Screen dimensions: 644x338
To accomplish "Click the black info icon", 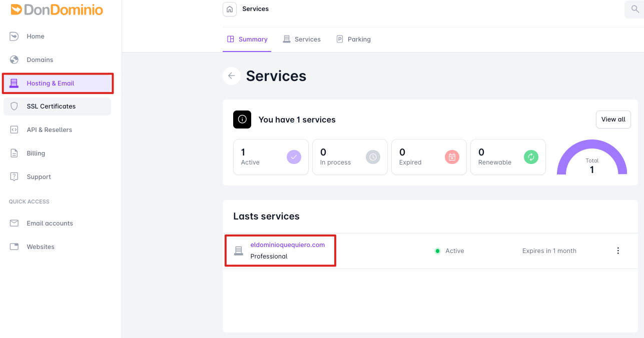I will 242,119.
